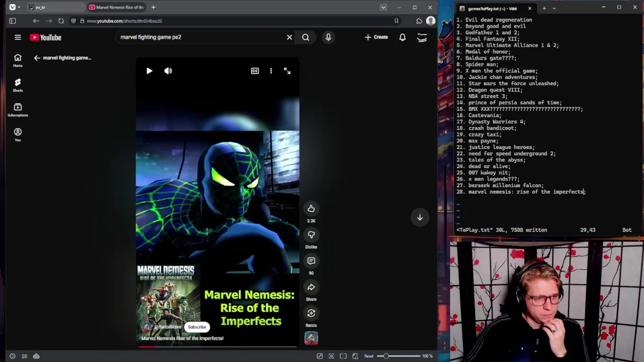Click line 1 Evil dead regeneration
The image size is (644, 362).
[x=494, y=20]
